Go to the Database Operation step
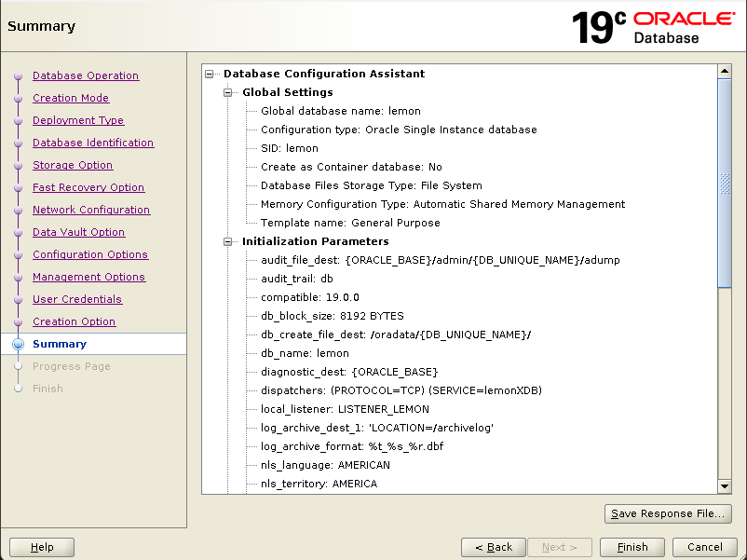This screenshot has width=747, height=560. [x=86, y=75]
